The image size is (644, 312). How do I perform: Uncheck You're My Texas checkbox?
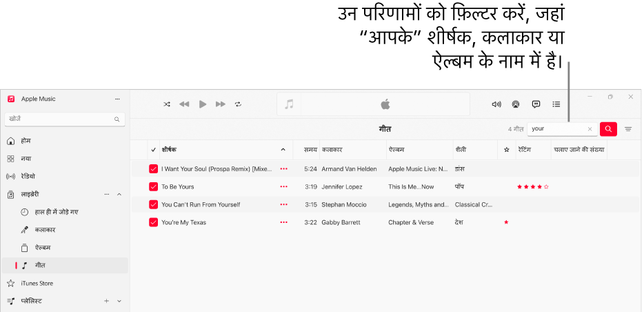pyautogui.click(x=153, y=222)
